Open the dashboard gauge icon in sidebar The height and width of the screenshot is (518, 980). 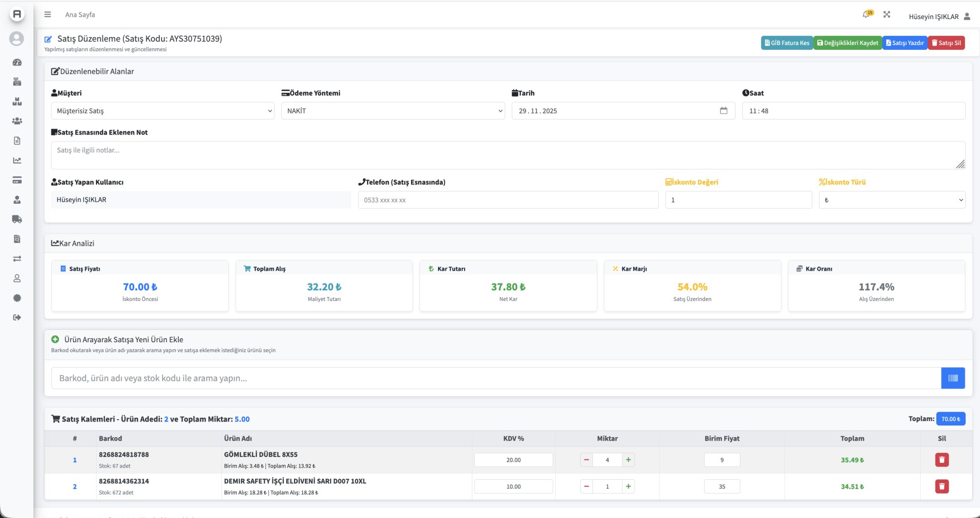click(17, 62)
